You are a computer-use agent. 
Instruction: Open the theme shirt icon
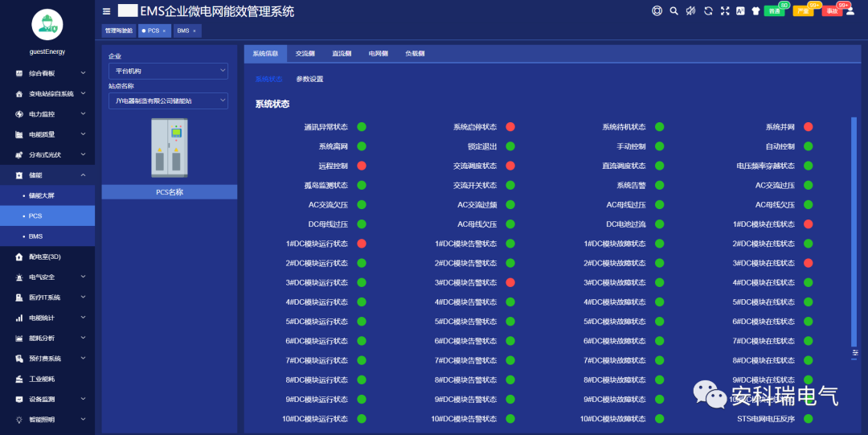tap(755, 10)
